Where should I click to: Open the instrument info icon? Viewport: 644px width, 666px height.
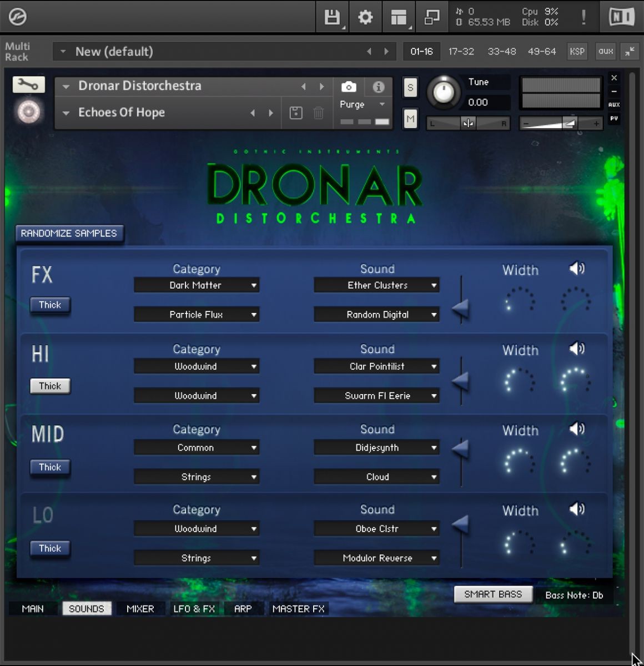click(x=379, y=87)
